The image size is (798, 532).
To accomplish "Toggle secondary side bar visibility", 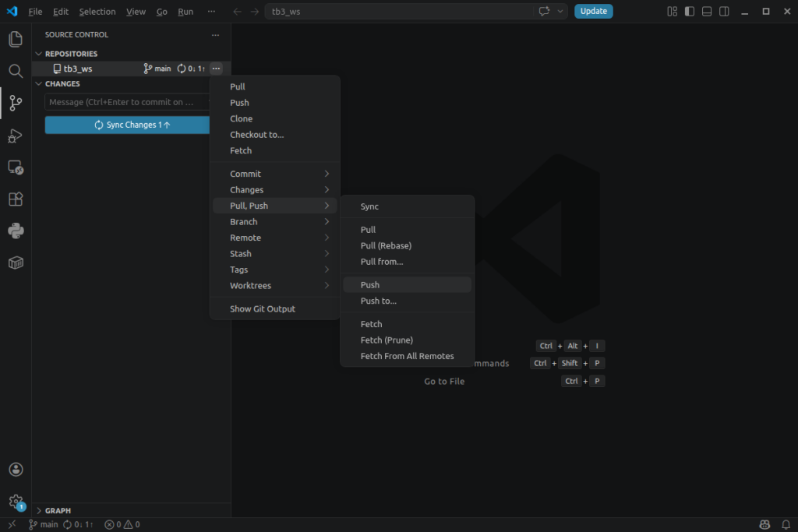I will [724, 11].
